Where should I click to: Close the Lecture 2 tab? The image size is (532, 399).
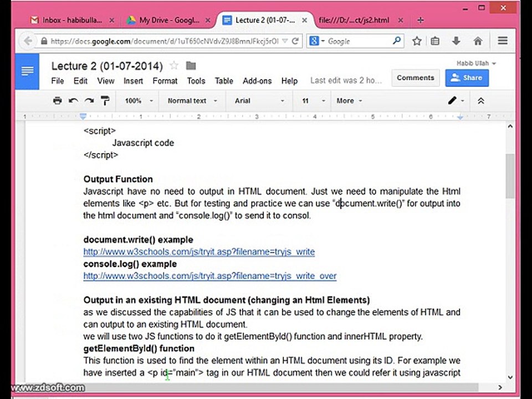(x=304, y=21)
